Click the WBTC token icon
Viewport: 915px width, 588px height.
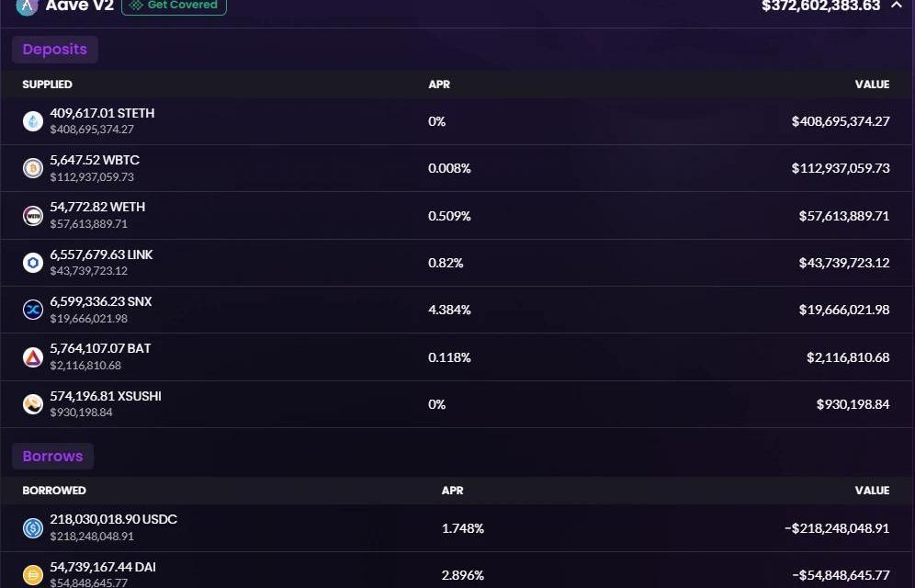point(33,168)
